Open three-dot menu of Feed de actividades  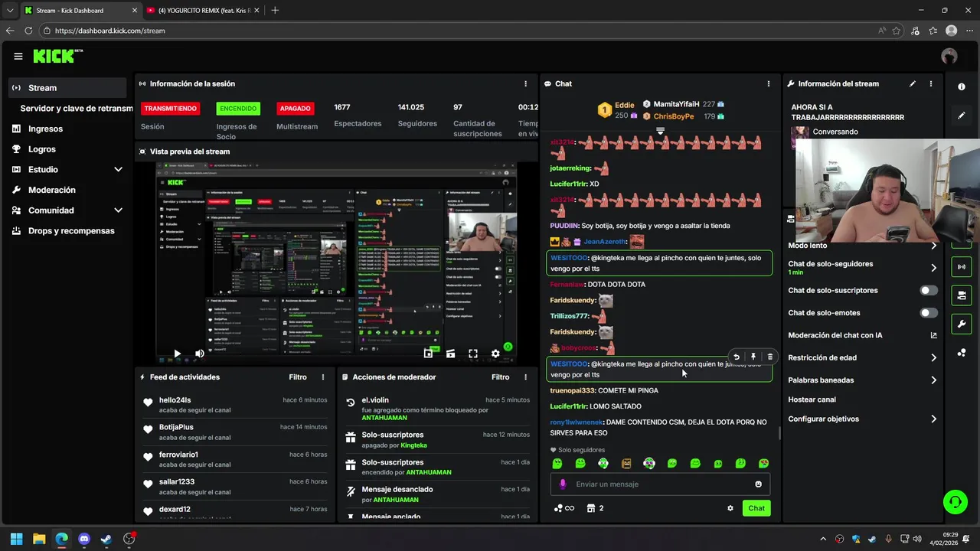(323, 377)
